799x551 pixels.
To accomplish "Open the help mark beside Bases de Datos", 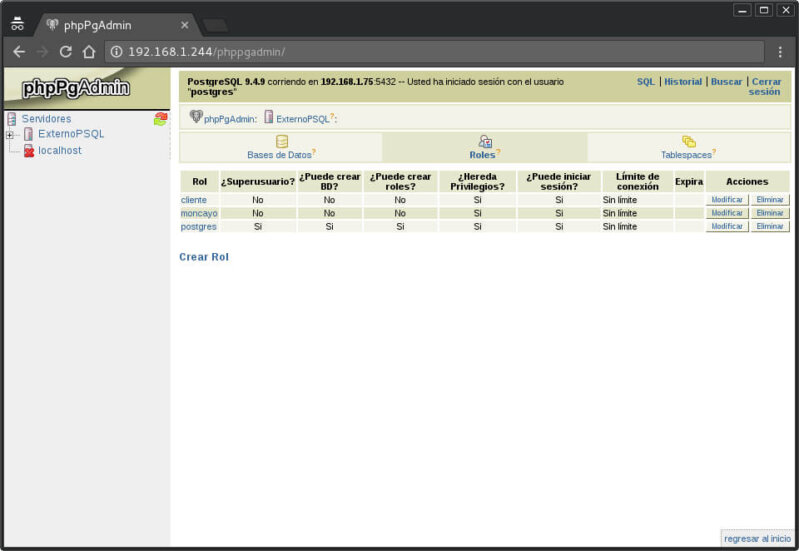I will coord(314,152).
